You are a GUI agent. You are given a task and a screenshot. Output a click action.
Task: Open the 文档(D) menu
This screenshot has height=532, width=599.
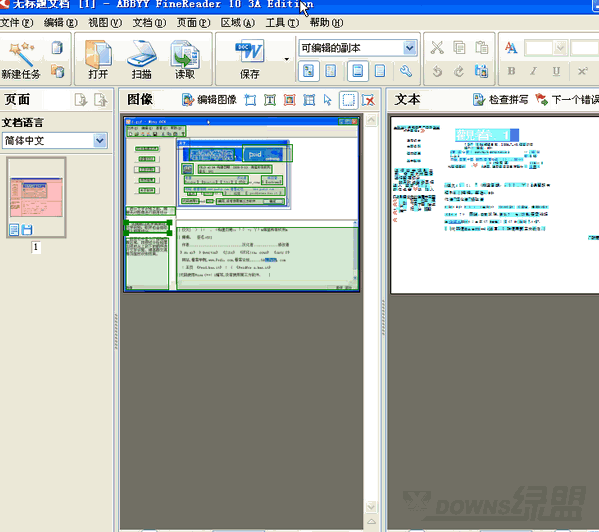pyautogui.click(x=149, y=23)
